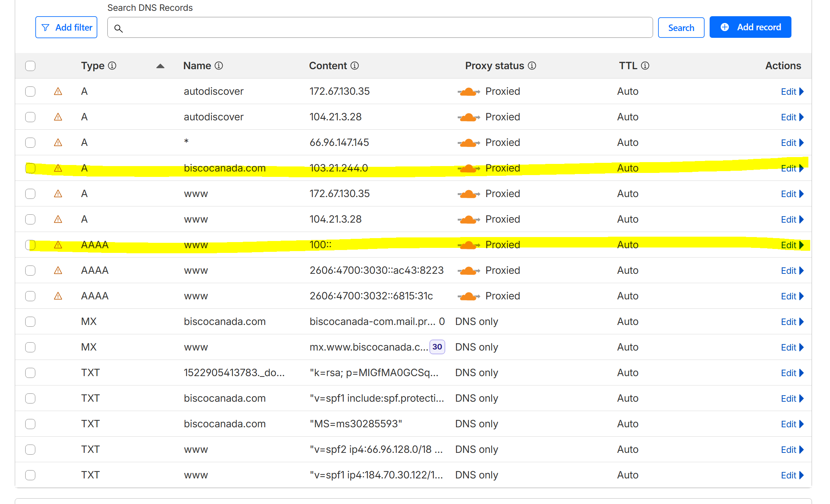Image resolution: width=830 pixels, height=504 pixels.
Task: Click orange proxied cloud on biscocanada.com A record
Action: click(x=469, y=168)
